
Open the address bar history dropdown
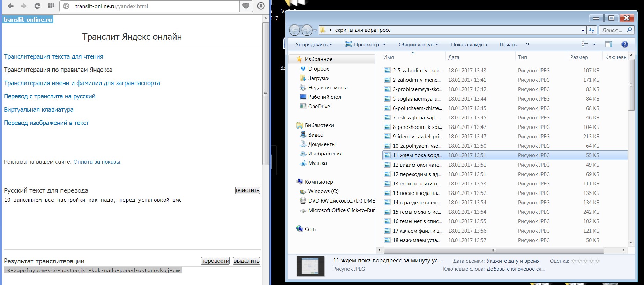[x=583, y=30]
